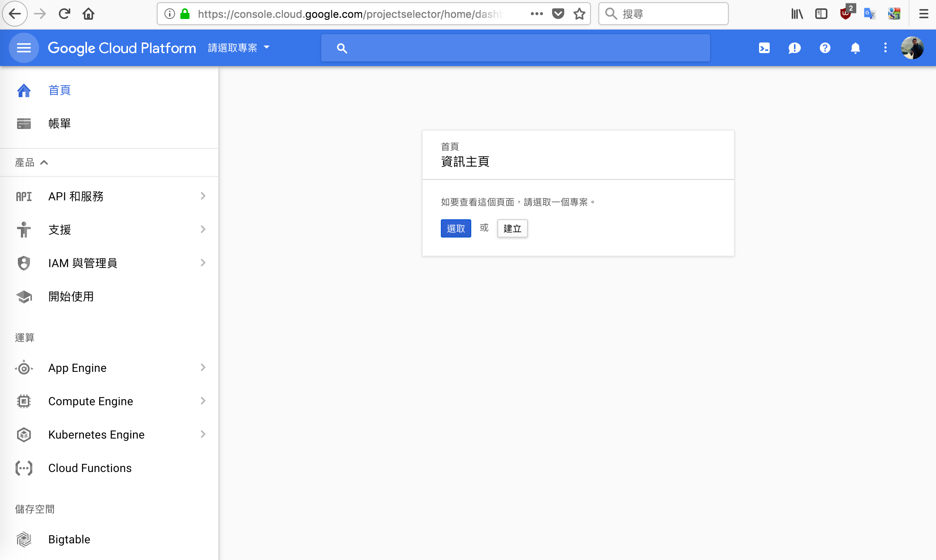Click the 選取 button
The image size is (936, 560).
456,228
